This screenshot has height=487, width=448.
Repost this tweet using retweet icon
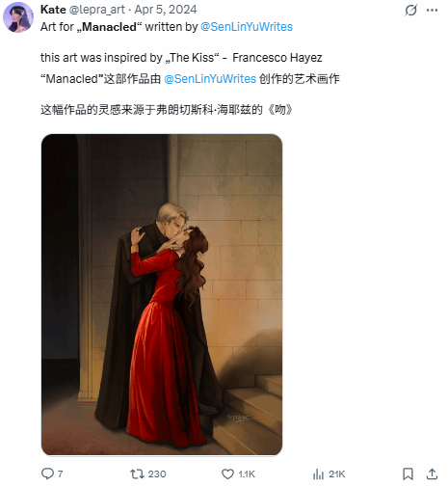[x=137, y=473]
